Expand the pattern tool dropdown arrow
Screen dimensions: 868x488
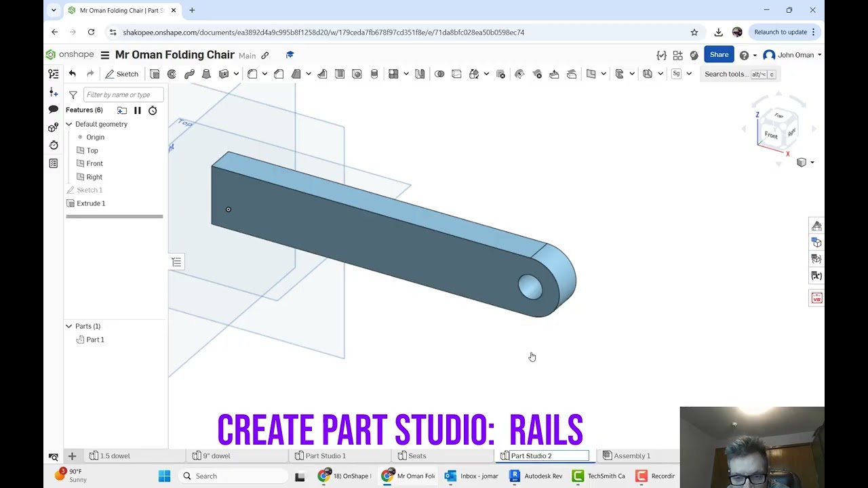pyautogui.click(x=406, y=74)
